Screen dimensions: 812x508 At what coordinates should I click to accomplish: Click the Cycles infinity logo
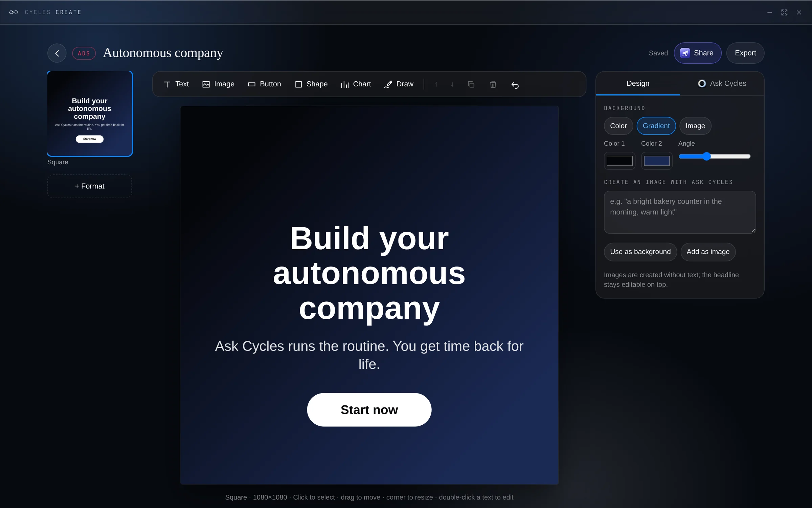[14, 12]
